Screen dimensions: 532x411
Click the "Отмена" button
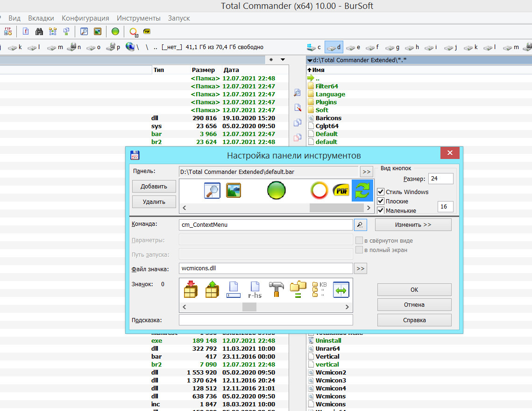414,305
